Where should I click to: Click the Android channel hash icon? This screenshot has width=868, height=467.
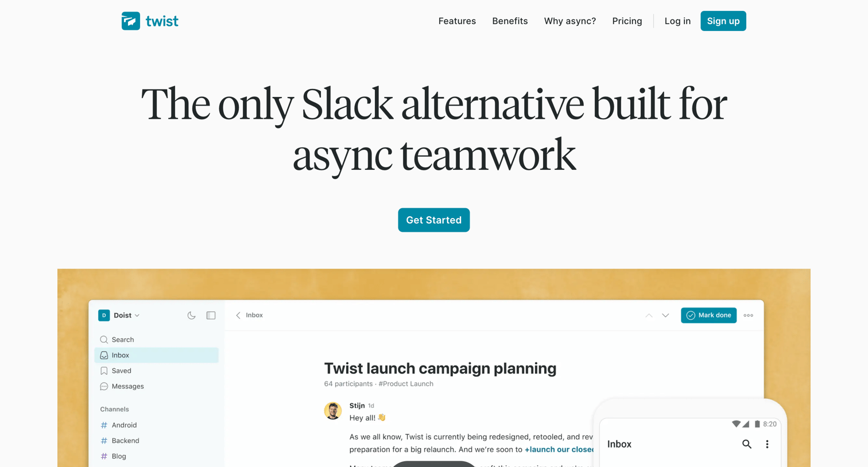(104, 425)
